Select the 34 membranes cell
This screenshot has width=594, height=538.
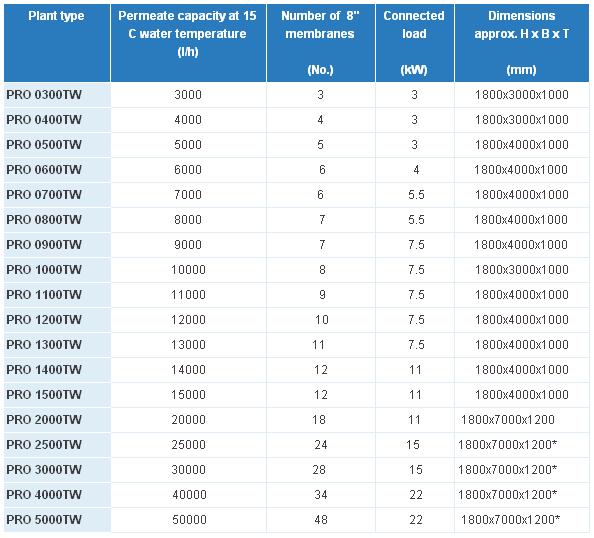click(321, 495)
